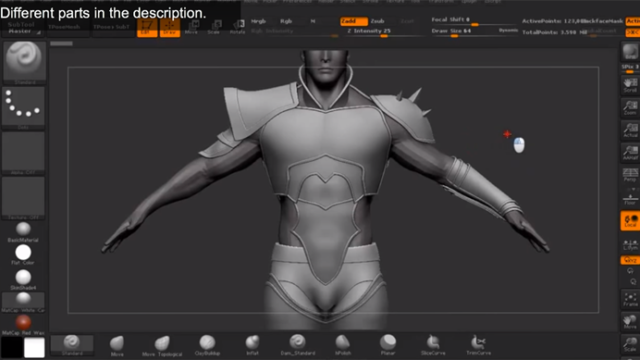Screen dimensions: 640x360
Task: Select the hPolish brush
Action: coord(343,345)
